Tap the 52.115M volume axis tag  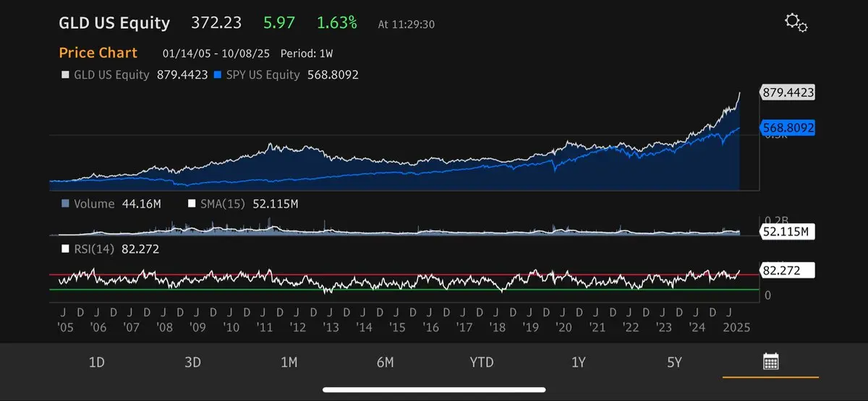(787, 231)
